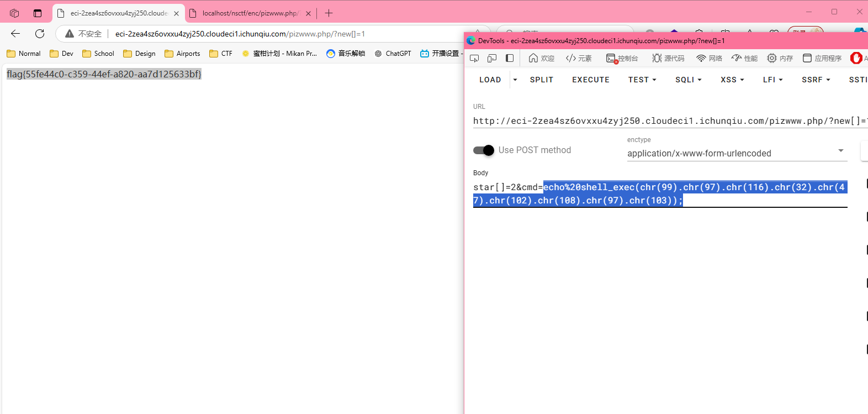The image size is (868, 414).
Task: Disable the Use POST method switch
Action: coord(484,150)
